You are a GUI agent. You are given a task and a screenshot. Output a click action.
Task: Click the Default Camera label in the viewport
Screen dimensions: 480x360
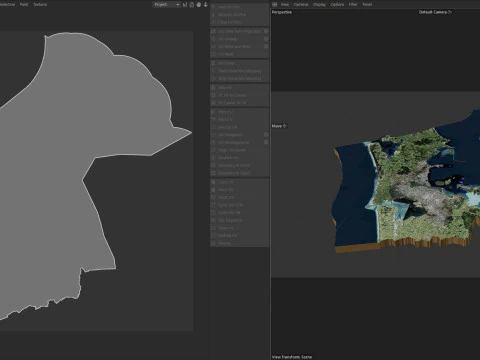(435, 12)
